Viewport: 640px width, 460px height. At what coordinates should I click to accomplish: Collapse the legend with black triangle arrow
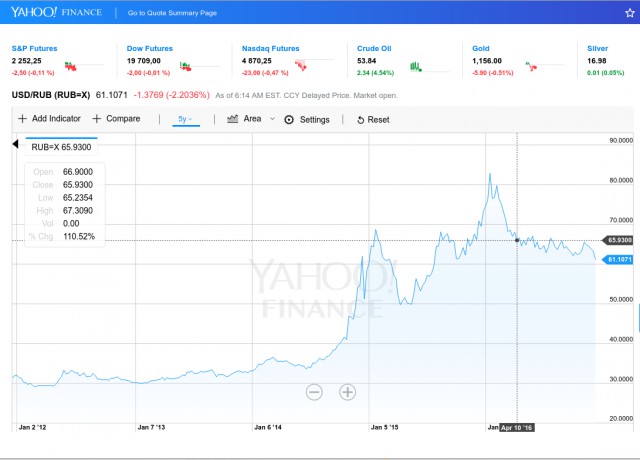pyautogui.click(x=16, y=144)
